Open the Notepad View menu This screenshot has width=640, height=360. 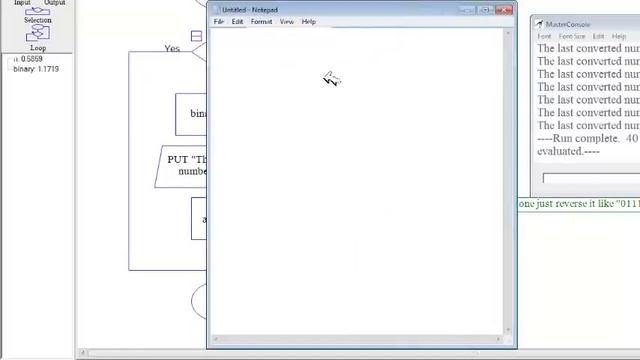click(x=287, y=22)
